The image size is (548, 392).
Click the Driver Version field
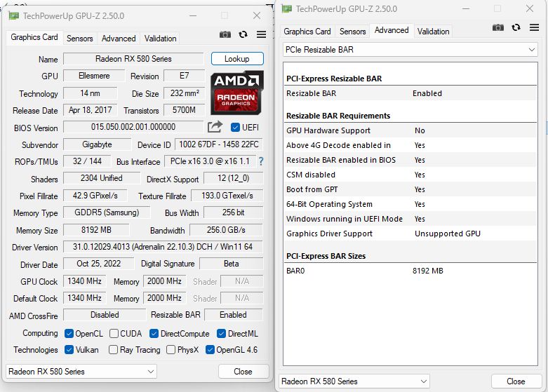click(163, 247)
